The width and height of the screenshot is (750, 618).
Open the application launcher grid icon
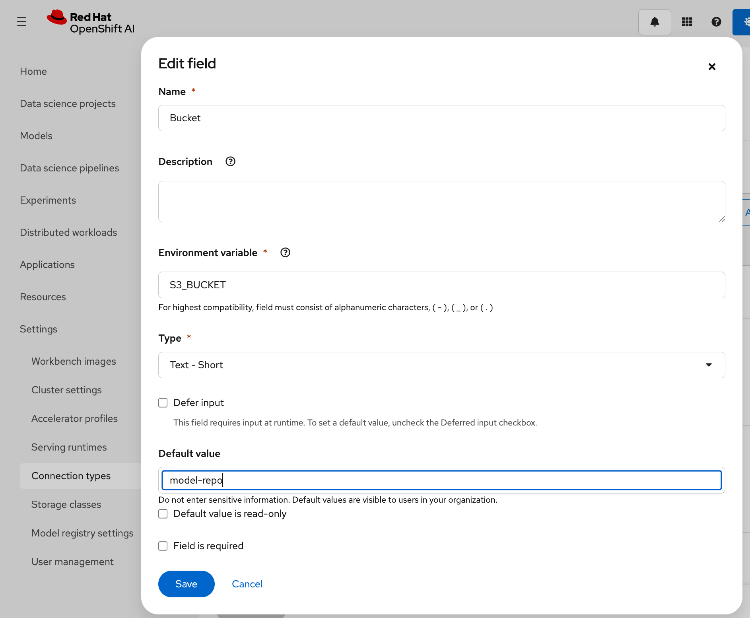click(x=686, y=22)
